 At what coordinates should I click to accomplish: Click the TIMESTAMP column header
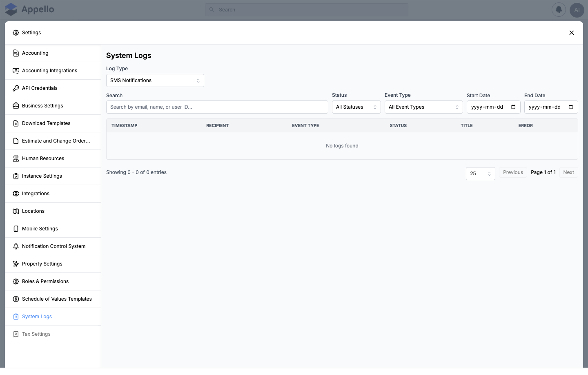coord(125,125)
